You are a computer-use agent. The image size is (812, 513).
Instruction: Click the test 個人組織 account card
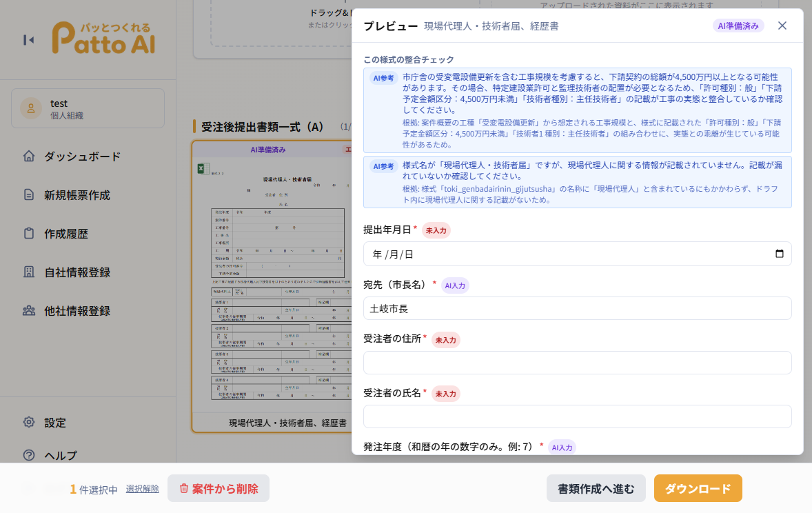88,108
